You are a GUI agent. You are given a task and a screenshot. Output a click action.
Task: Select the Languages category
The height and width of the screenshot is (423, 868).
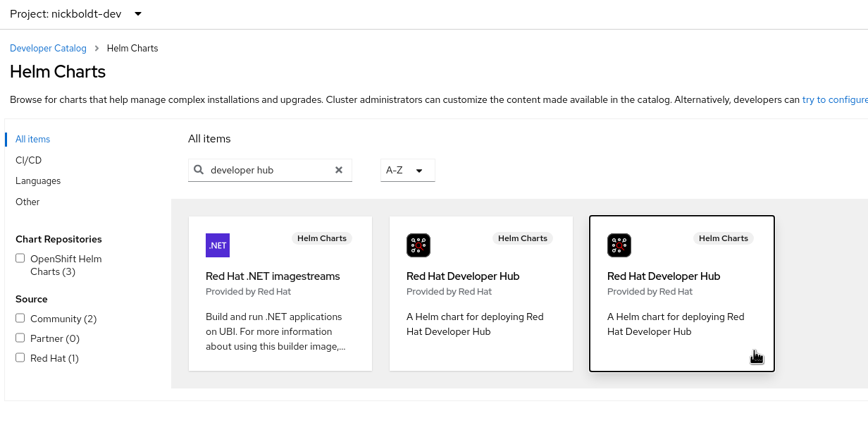click(38, 181)
